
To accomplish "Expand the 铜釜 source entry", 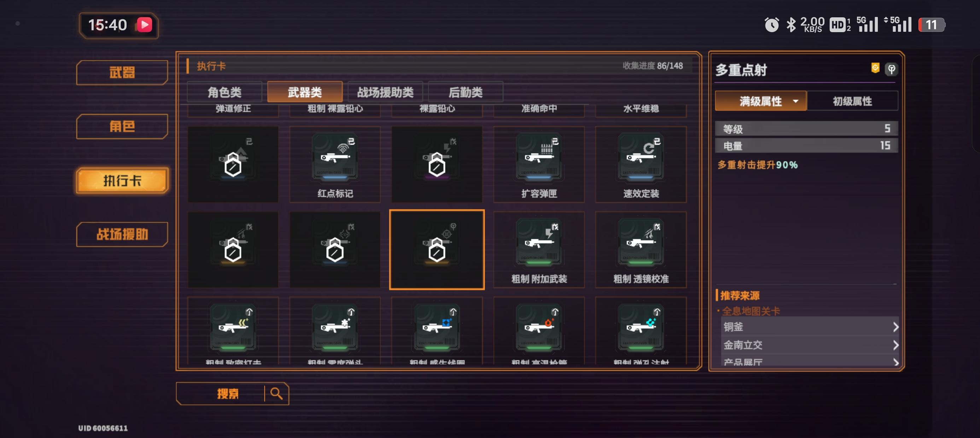I will click(810, 327).
